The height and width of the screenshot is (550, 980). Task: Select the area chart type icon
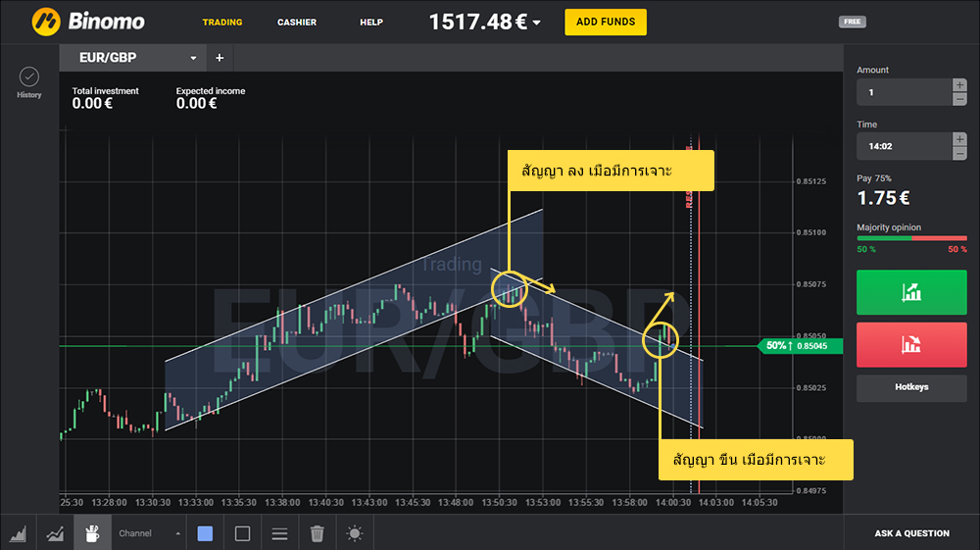[x=19, y=533]
